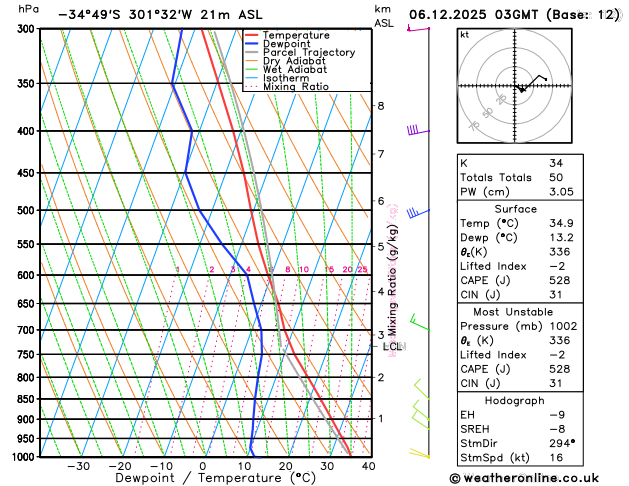Click the SREH value '-8'

pos(558,429)
